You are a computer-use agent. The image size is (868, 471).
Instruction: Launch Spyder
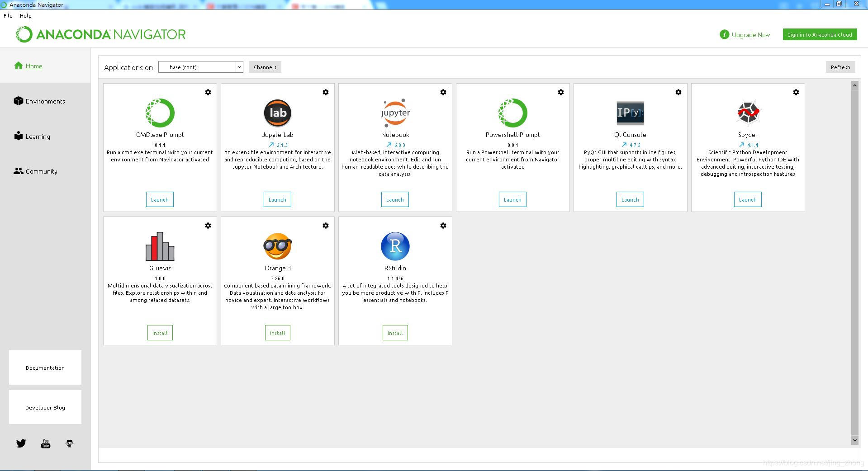[x=748, y=199]
